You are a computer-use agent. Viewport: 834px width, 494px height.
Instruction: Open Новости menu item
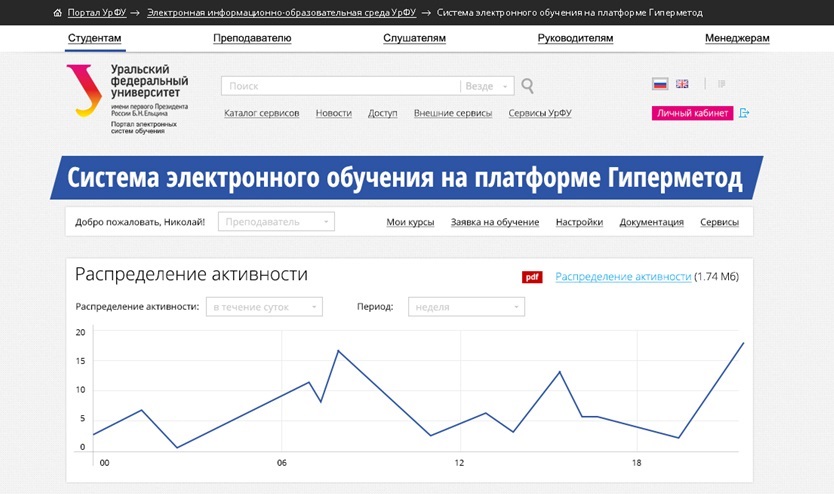pos(333,113)
